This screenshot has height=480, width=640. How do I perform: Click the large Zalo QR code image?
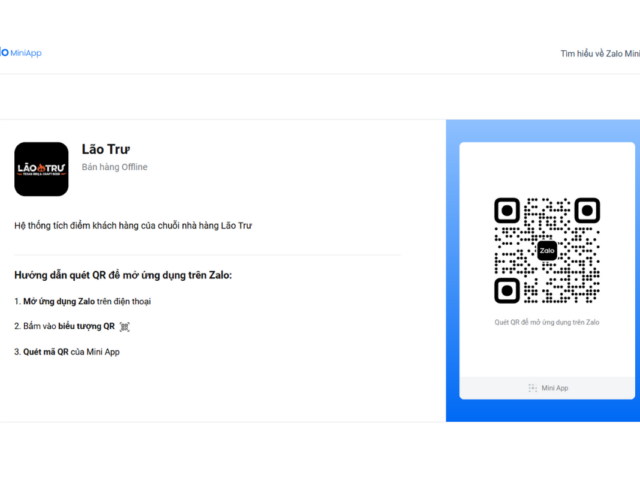tap(547, 251)
